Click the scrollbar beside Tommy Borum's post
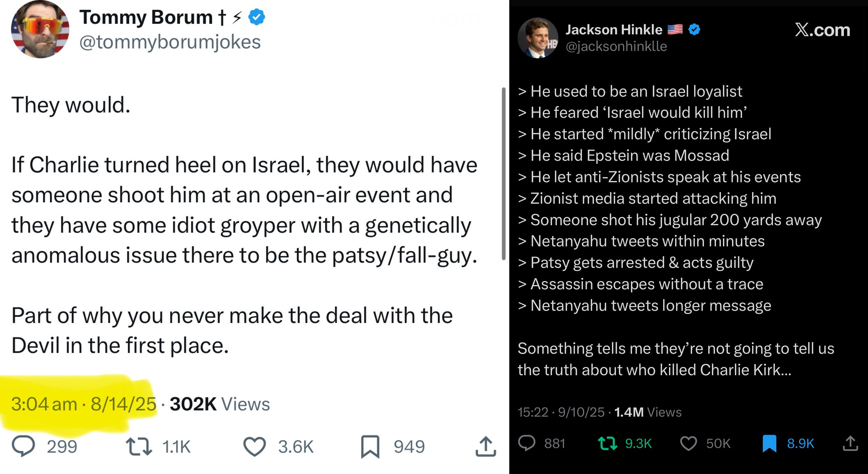Viewport: 868px width, 474px height. point(503,174)
